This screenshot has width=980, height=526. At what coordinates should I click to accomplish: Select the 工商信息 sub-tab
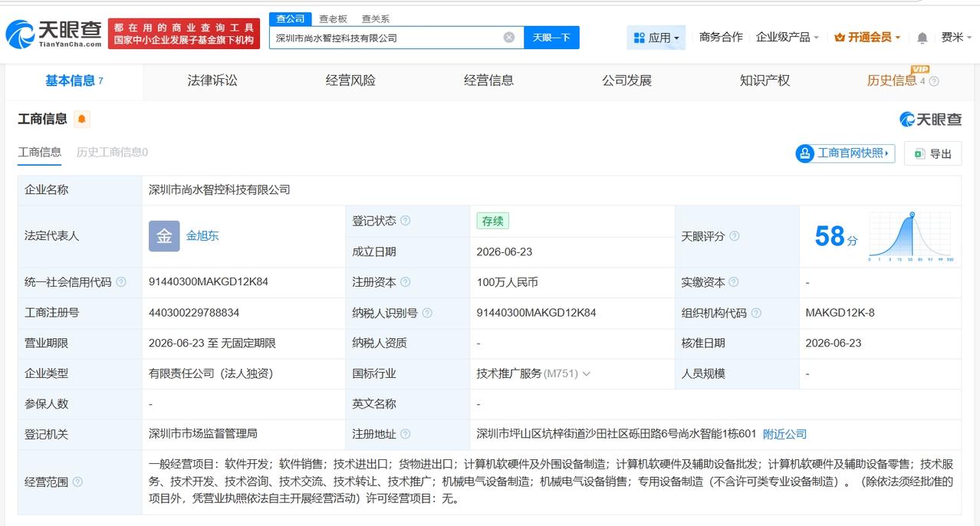[x=40, y=152]
